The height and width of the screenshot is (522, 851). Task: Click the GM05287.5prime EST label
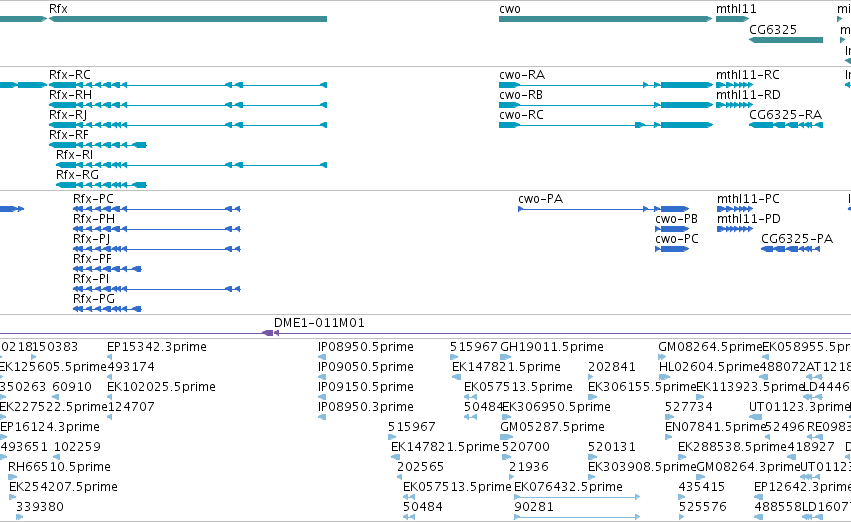pyautogui.click(x=552, y=427)
